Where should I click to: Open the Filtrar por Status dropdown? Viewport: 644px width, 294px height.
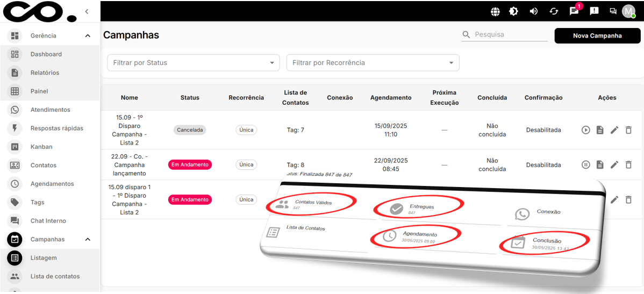(194, 63)
